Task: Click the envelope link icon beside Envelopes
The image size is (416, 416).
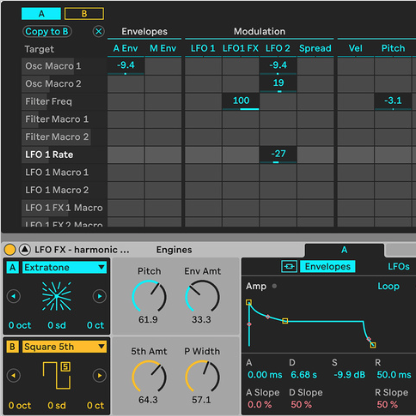Action: click(289, 267)
